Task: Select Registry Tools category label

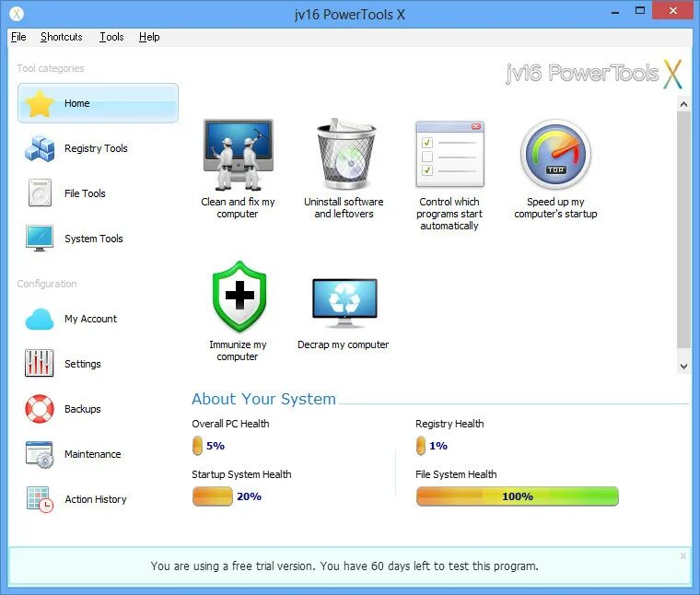Action: tap(96, 148)
